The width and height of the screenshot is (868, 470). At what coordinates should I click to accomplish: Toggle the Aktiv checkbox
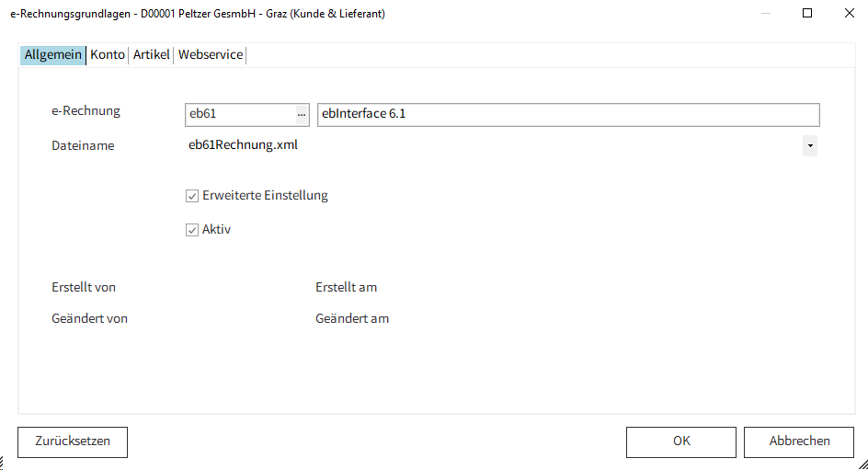point(192,230)
